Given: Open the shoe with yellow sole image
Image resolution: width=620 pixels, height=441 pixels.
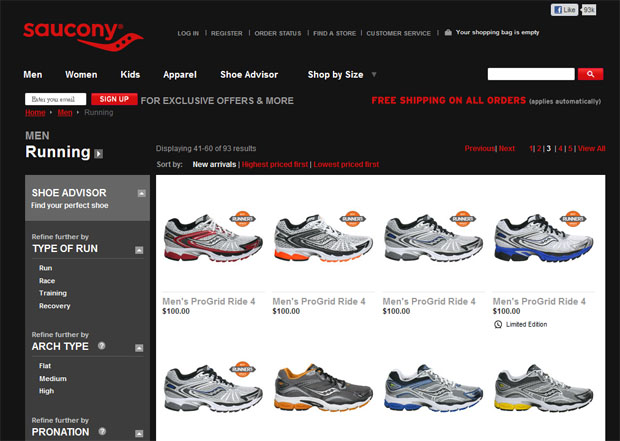Looking at the screenshot, I should click(x=544, y=388).
